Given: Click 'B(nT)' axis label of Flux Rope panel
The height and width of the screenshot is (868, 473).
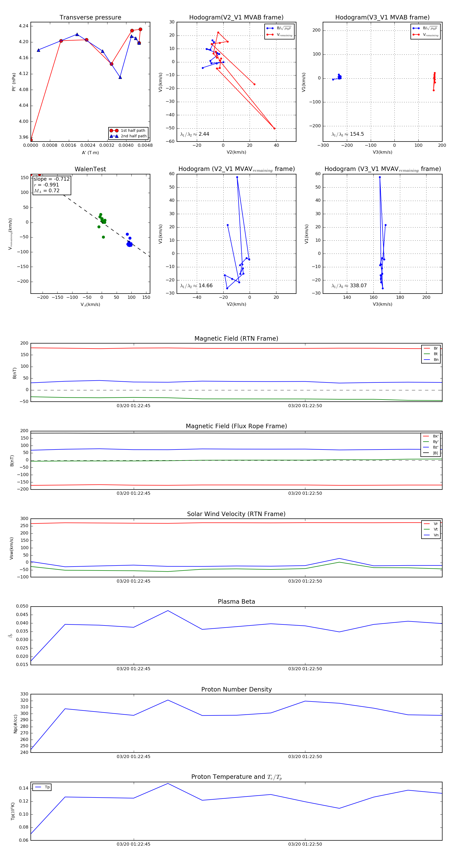Looking at the screenshot, I should click(12, 460).
